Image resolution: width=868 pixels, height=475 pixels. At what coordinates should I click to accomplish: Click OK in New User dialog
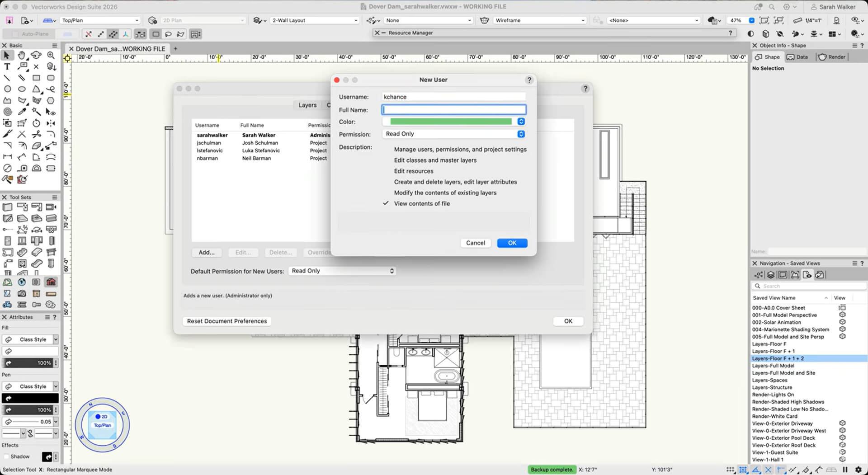512,243
